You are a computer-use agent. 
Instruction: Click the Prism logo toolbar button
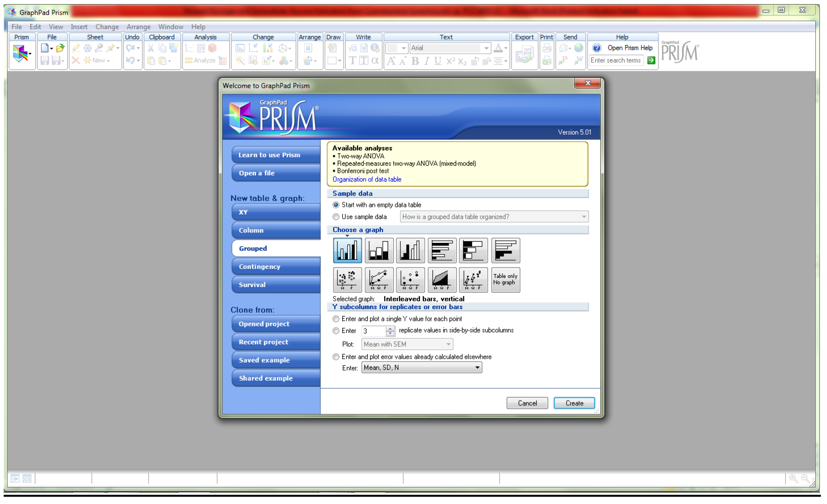(x=19, y=54)
